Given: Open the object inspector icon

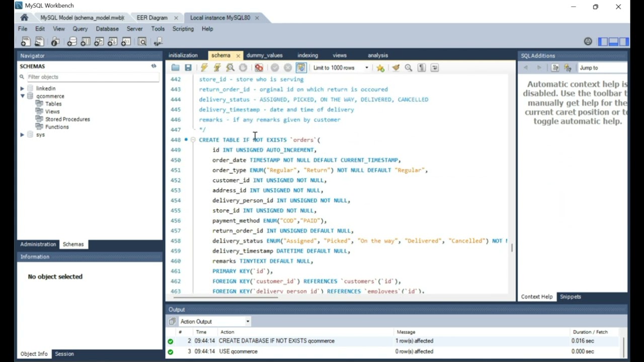Looking at the screenshot, I should click(x=55, y=42).
